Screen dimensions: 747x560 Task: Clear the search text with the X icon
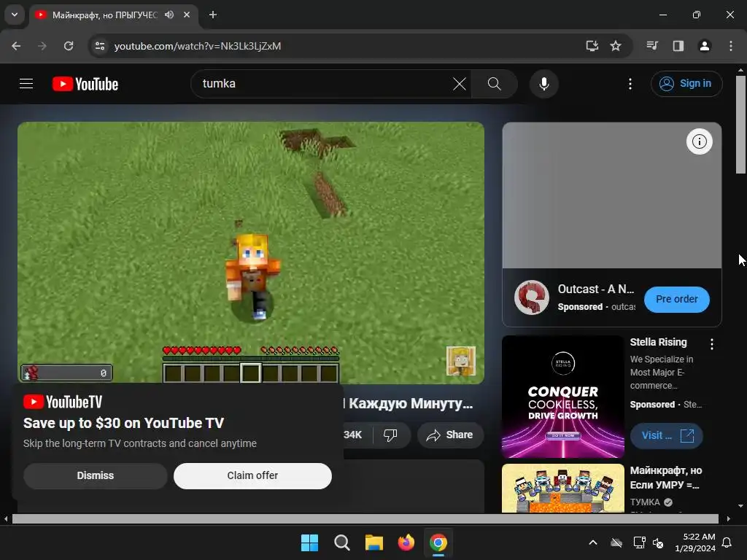click(460, 84)
